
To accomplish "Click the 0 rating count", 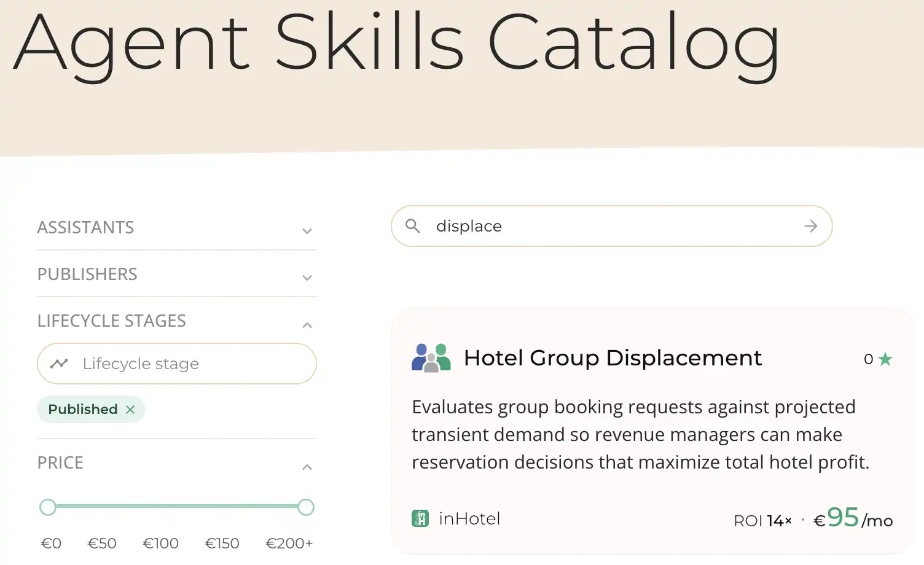I will click(x=868, y=359).
